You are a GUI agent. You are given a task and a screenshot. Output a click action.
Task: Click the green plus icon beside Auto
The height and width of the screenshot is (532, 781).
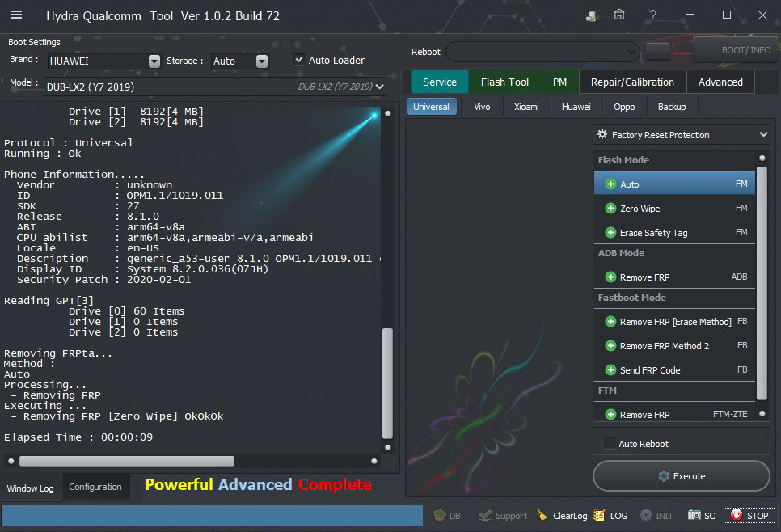pos(610,184)
